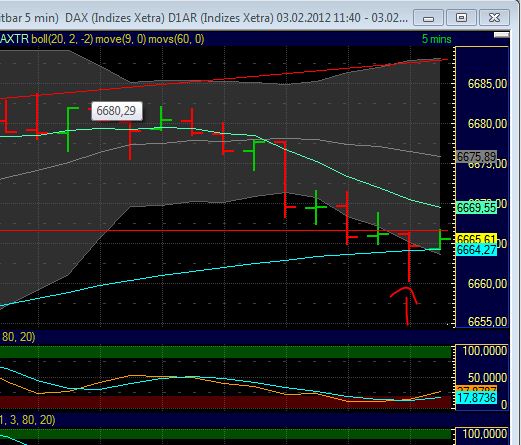521x445 pixels.
Task: Click the 6680,29 price tooltip
Action: click(x=116, y=111)
